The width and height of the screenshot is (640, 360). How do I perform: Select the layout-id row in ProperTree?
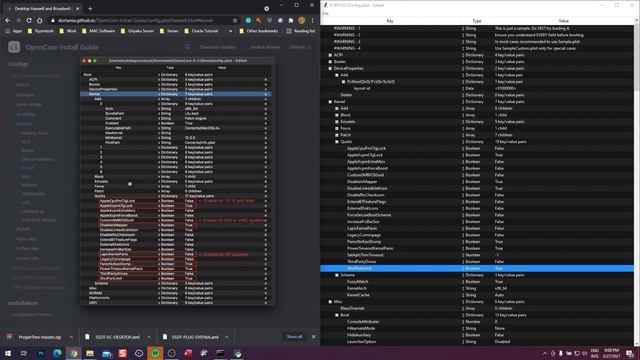[477, 88]
